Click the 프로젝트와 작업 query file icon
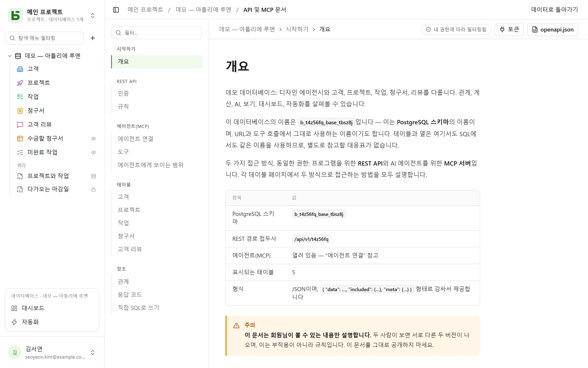The height and width of the screenshot is (368, 588). [x=20, y=176]
